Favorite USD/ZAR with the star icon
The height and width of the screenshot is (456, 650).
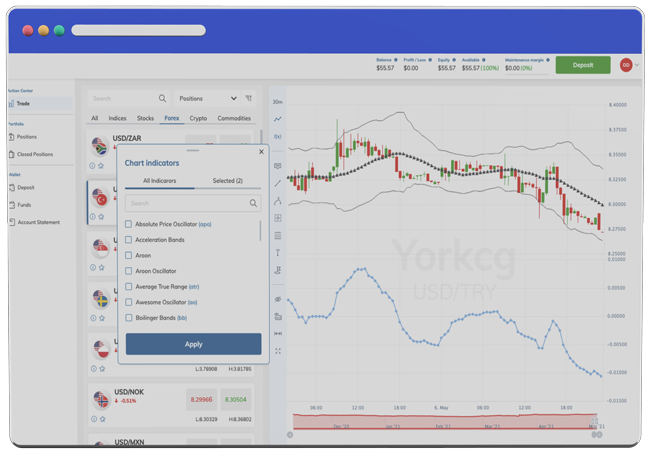(101, 166)
